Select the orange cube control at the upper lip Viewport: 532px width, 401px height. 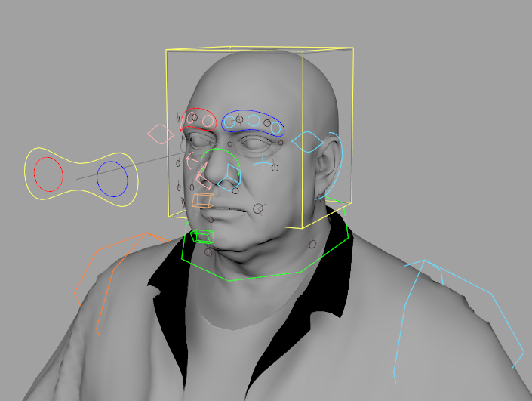tap(202, 200)
